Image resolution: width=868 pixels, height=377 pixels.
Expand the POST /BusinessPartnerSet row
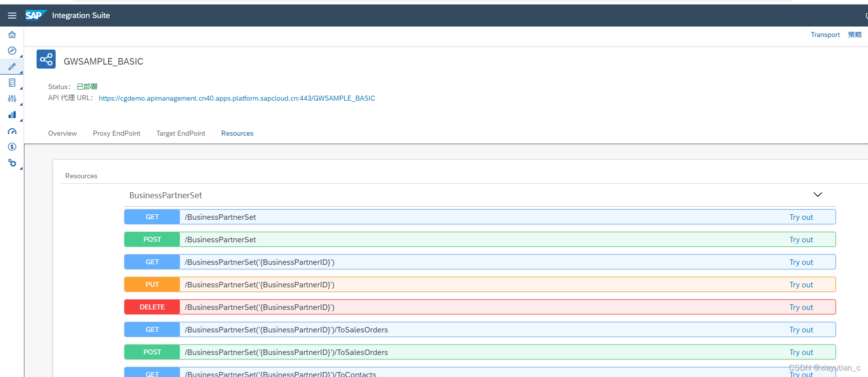[480, 239]
